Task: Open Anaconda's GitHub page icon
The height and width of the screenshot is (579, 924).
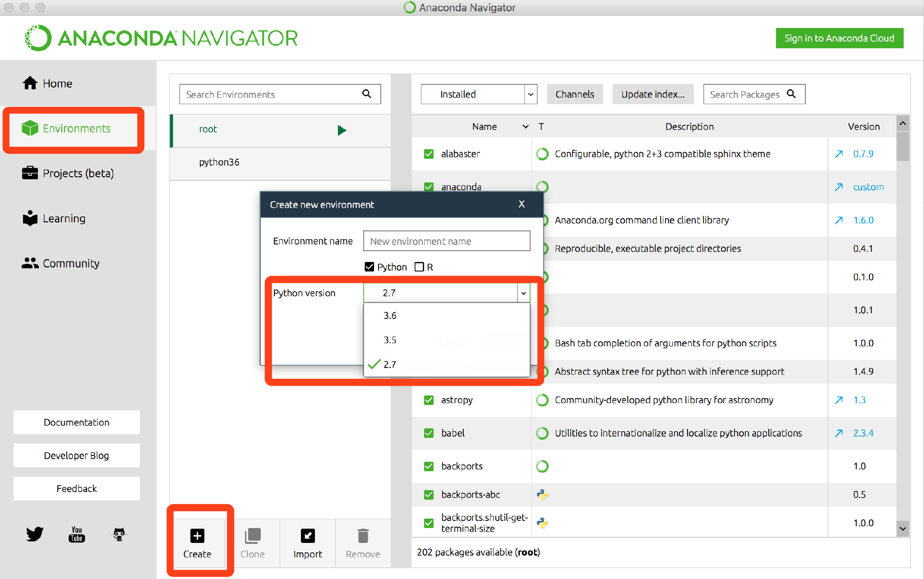Action: pos(119,534)
